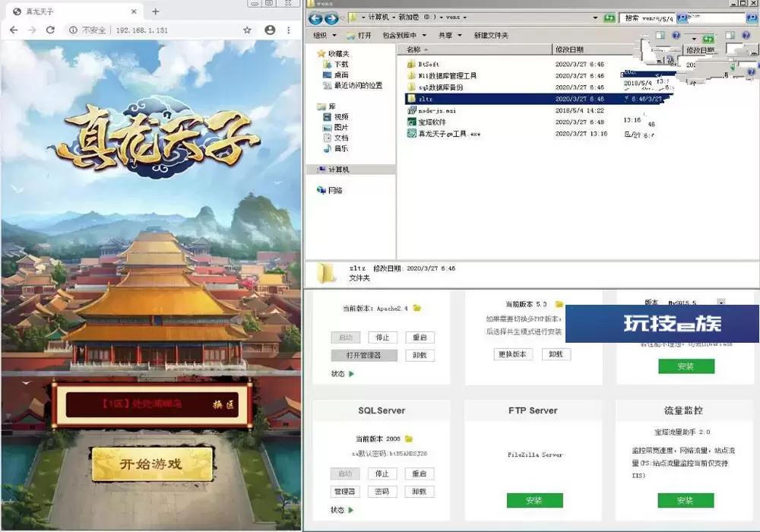Sort files by the 名称 column header
The image size is (760, 532).
[x=475, y=49]
